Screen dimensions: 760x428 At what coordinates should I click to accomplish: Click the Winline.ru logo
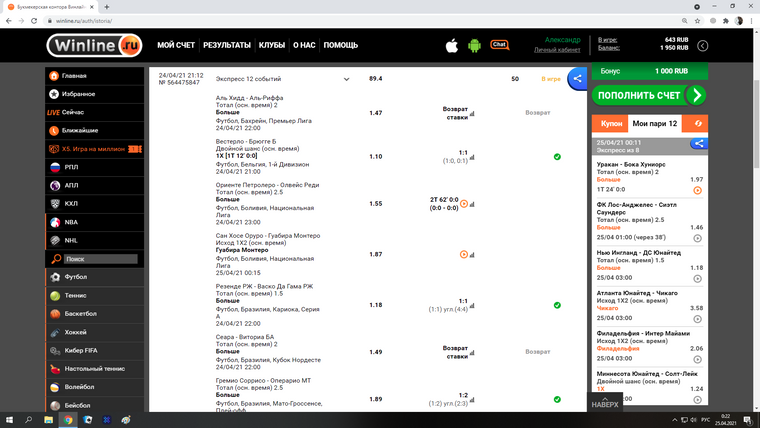click(x=95, y=46)
